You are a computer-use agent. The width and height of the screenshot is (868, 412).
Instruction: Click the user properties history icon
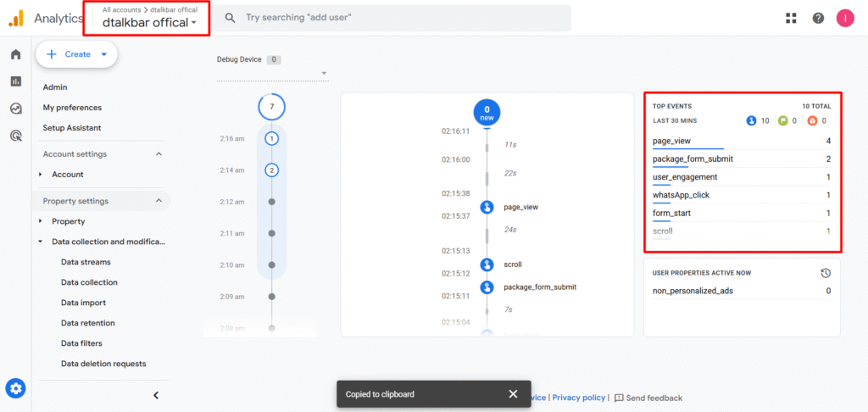825,273
